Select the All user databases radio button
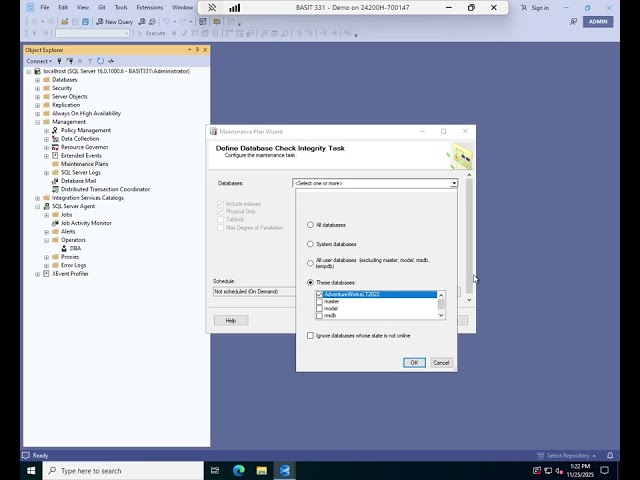The image size is (640, 480). 310,263
